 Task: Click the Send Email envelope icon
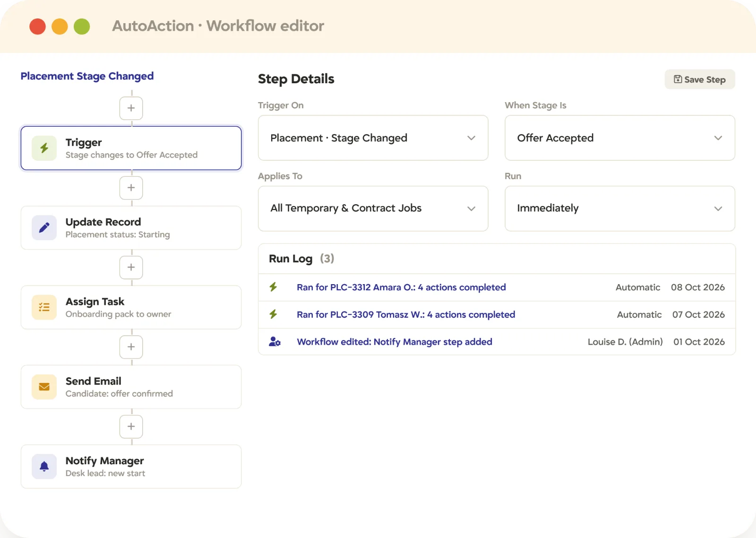point(44,387)
